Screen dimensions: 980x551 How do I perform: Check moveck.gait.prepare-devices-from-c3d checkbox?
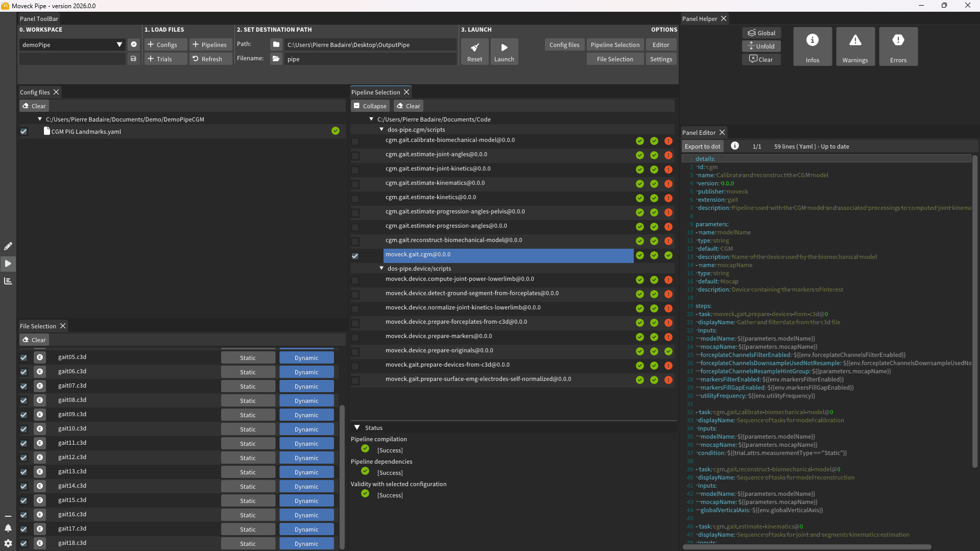coord(355,366)
